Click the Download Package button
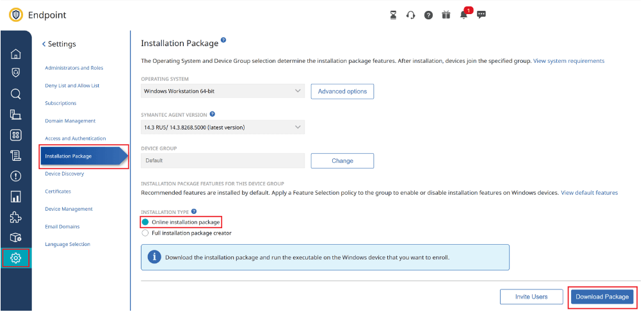 [x=602, y=297]
